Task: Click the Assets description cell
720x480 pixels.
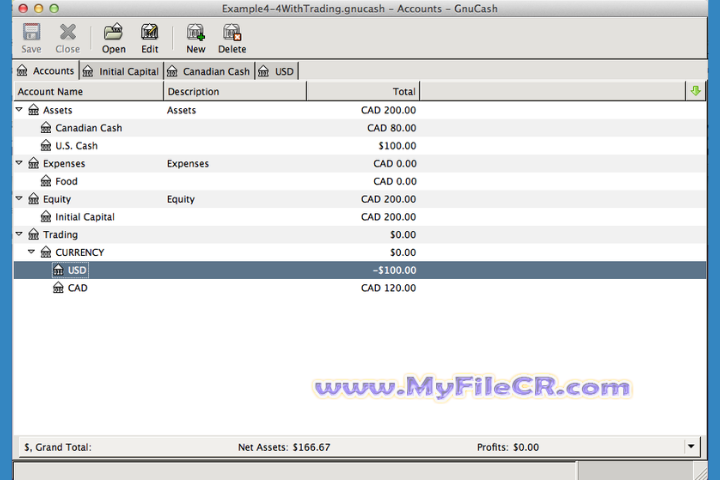Action: point(181,110)
